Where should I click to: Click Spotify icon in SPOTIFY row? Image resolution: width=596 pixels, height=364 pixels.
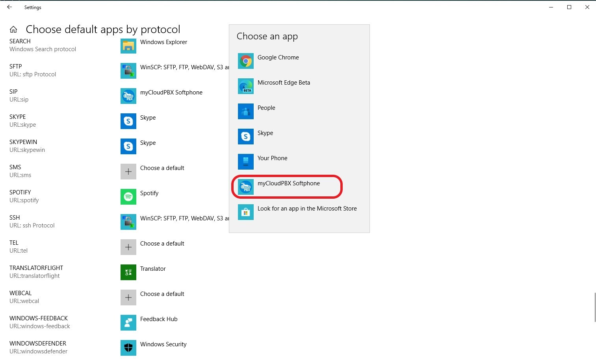(128, 197)
